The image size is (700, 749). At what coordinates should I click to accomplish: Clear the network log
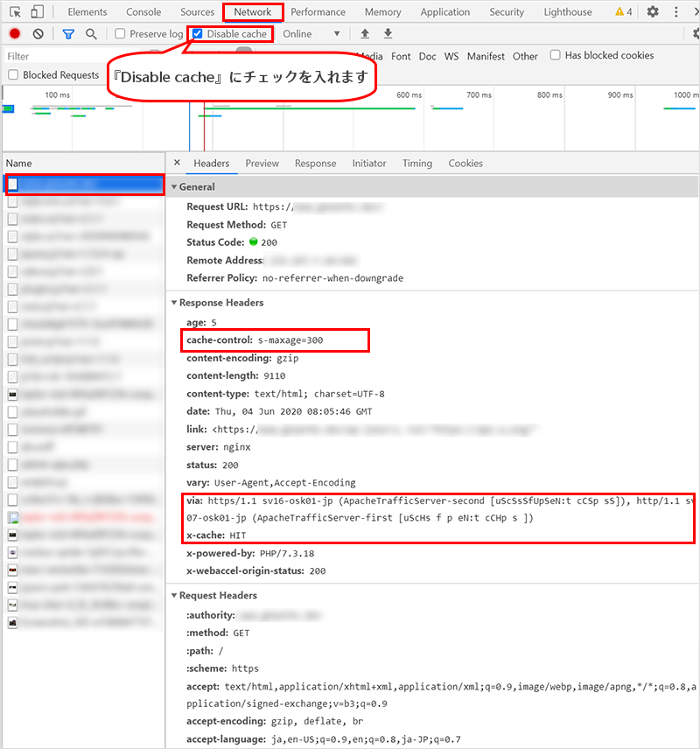pos(38,34)
